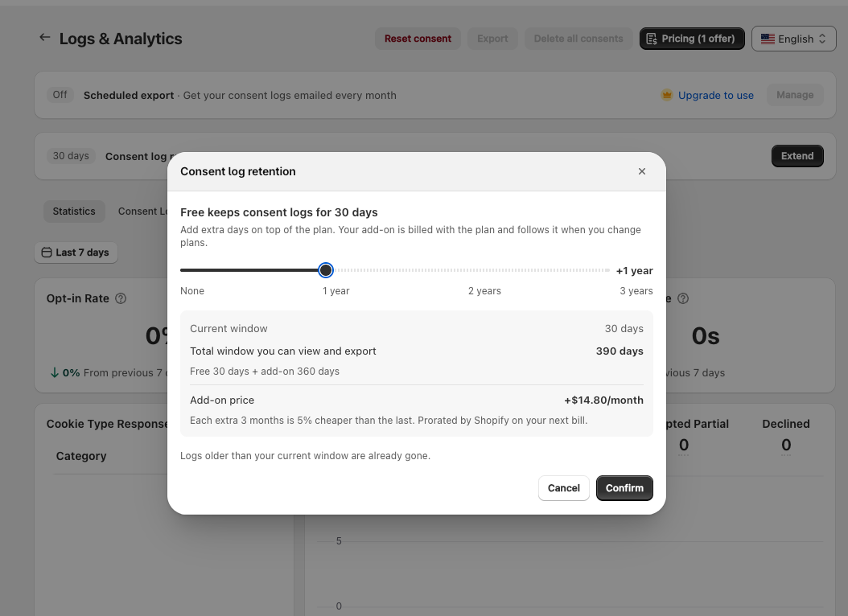This screenshot has height=616, width=848.
Task: Click the help icon beside the 0s statistic
Action: pos(683,298)
